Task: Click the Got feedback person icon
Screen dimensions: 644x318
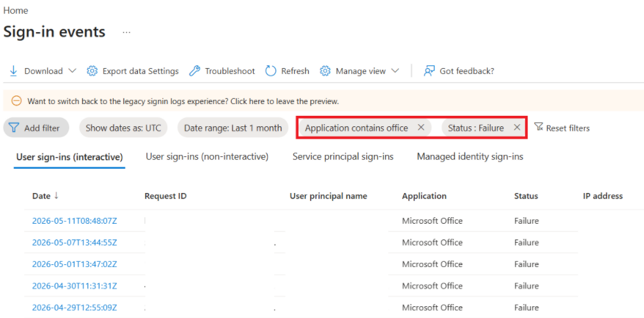Action: pyautogui.click(x=429, y=71)
